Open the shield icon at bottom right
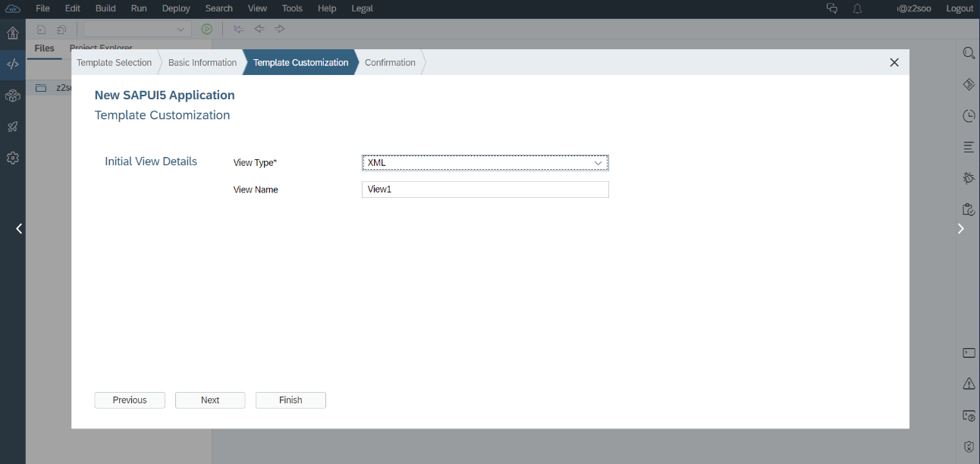Screen dimensions: 980x464 (969, 447)
